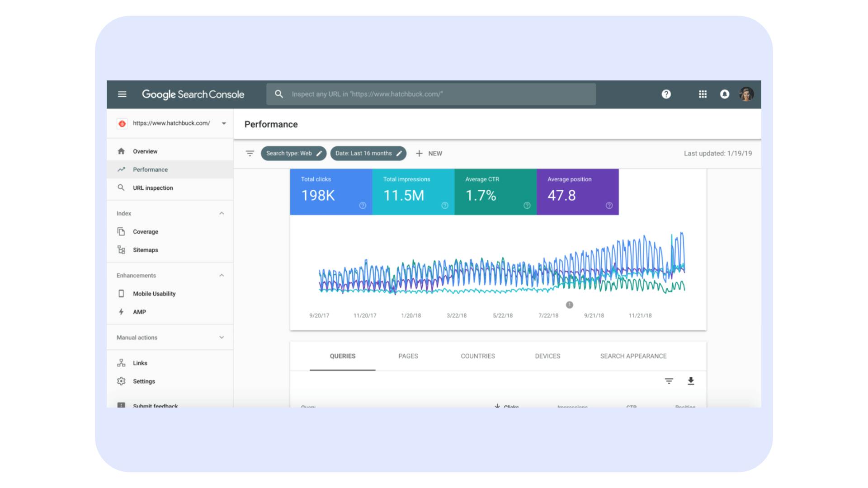Toggle the Average position metric card
Screen dimensions: 868x488
577,192
